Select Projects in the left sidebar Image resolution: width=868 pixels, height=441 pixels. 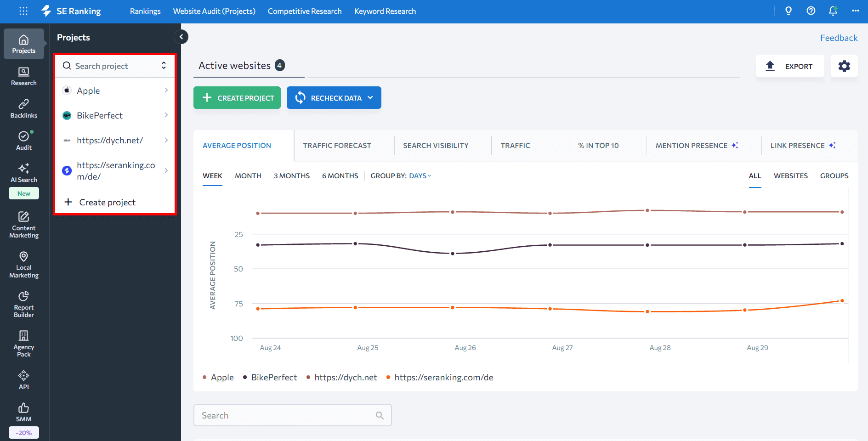point(24,44)
